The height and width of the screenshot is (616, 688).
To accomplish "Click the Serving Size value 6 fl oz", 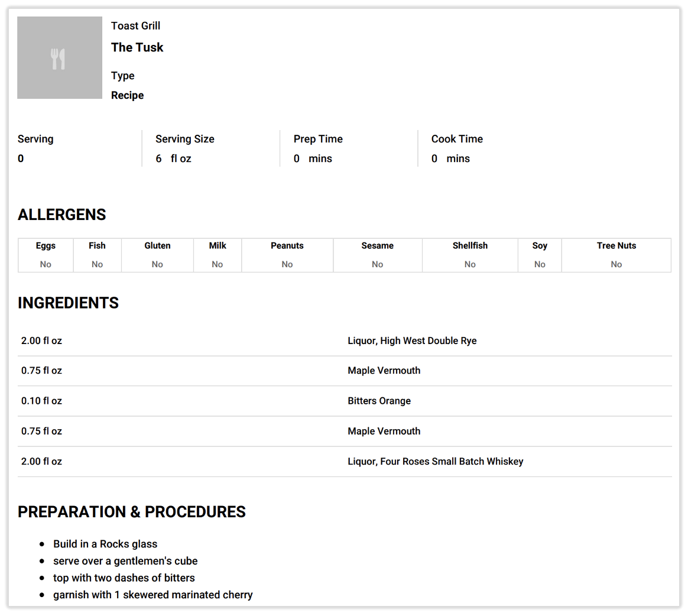I will (173, 158).
